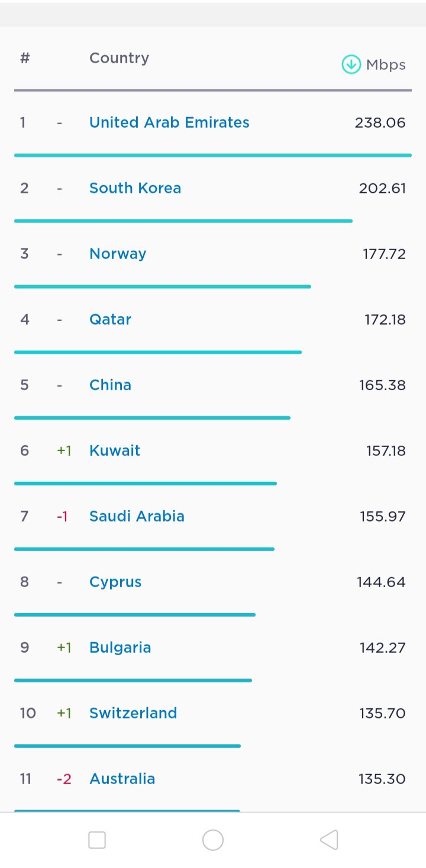426x868 pixels.
Task: Open the Qatar country link
Action: pos(110,319)
